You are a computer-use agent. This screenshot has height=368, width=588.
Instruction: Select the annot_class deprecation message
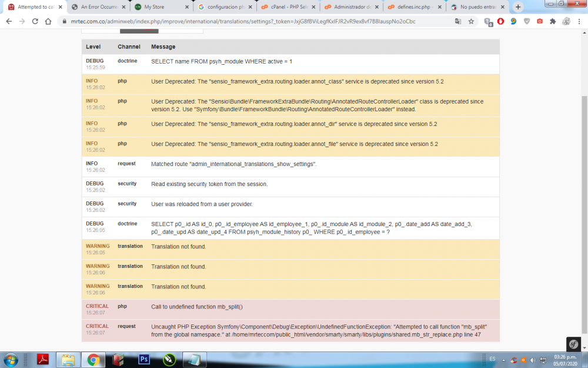coord(298,81)
